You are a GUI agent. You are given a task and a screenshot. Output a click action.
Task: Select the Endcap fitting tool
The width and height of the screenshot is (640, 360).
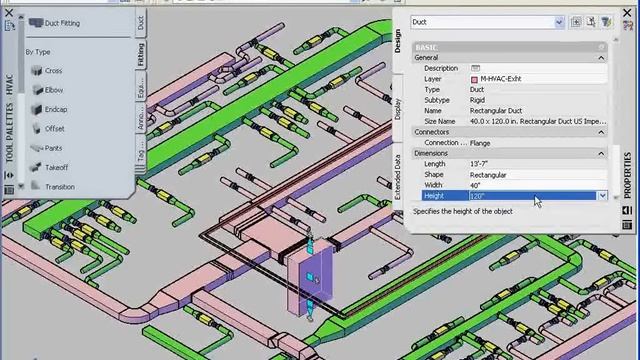[49, 109]
